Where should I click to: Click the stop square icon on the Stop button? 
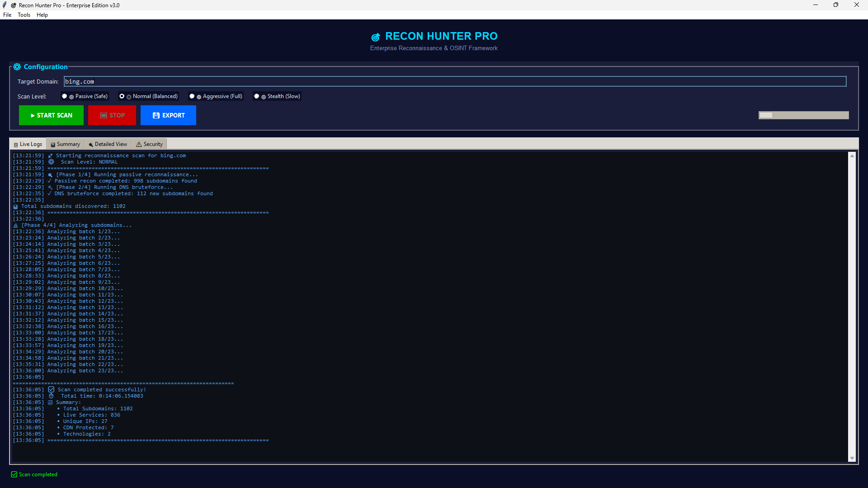104,116
